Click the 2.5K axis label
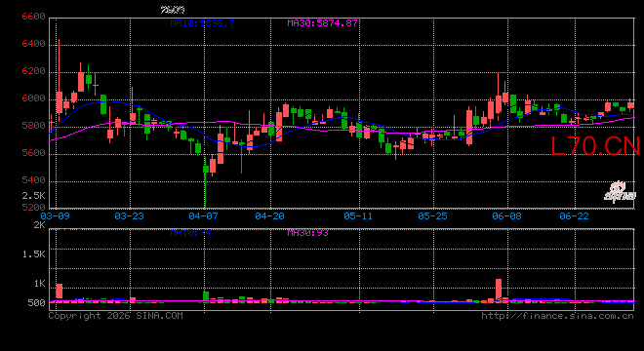The width and height of the screenshot is (644, 351). (33, 195)
